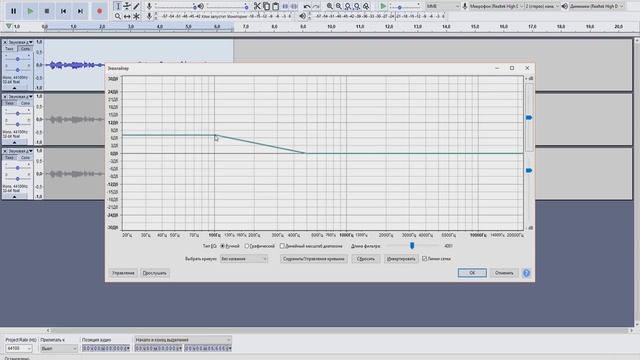Adjust the playback speed slider
Screen dimensions: 640x360
point(405,6)
